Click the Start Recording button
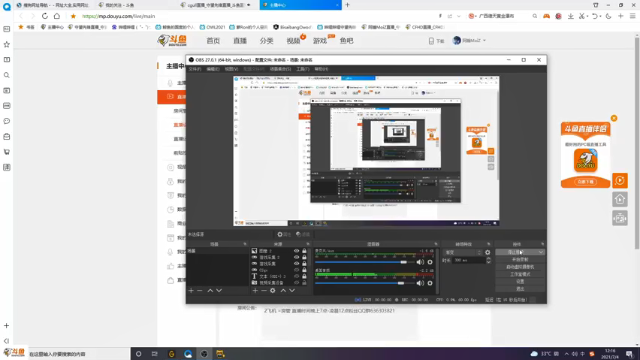640x360 pixels. click(x=520, y=260)
